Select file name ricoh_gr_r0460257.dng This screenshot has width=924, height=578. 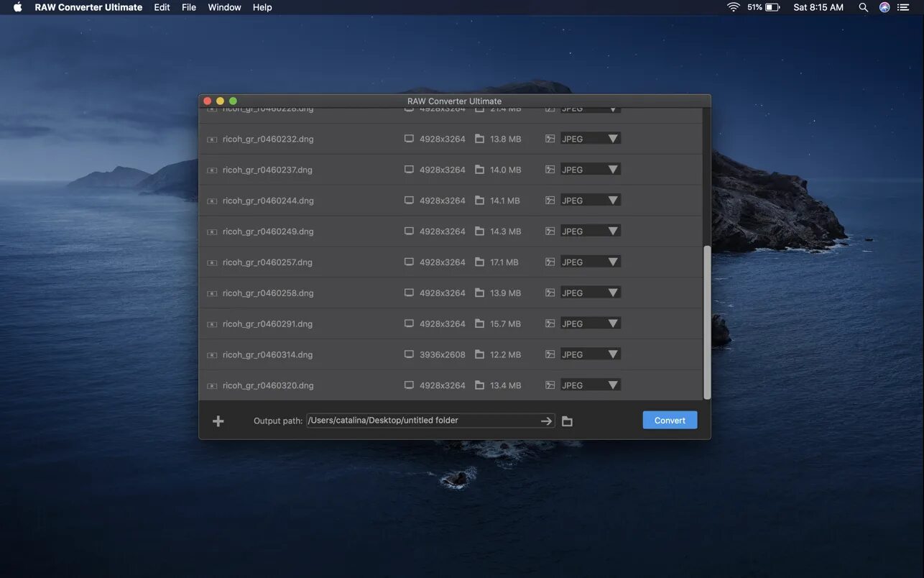[x=267, y=263]
